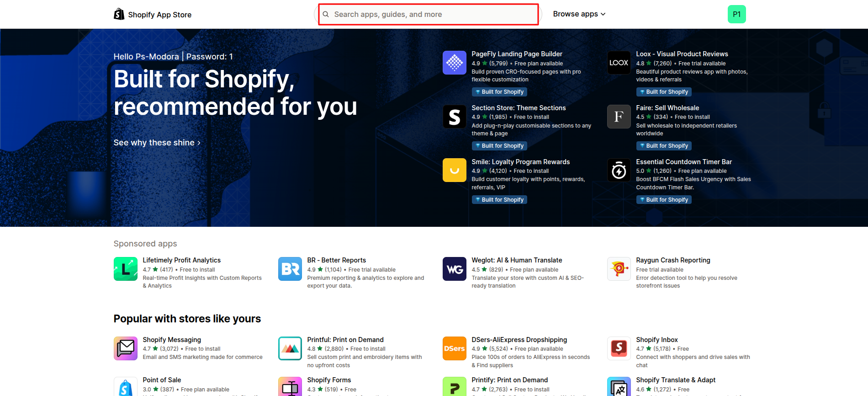Open Shopify Messaging title link
This screenshot has height=396, width=868.
pos(172,340)
